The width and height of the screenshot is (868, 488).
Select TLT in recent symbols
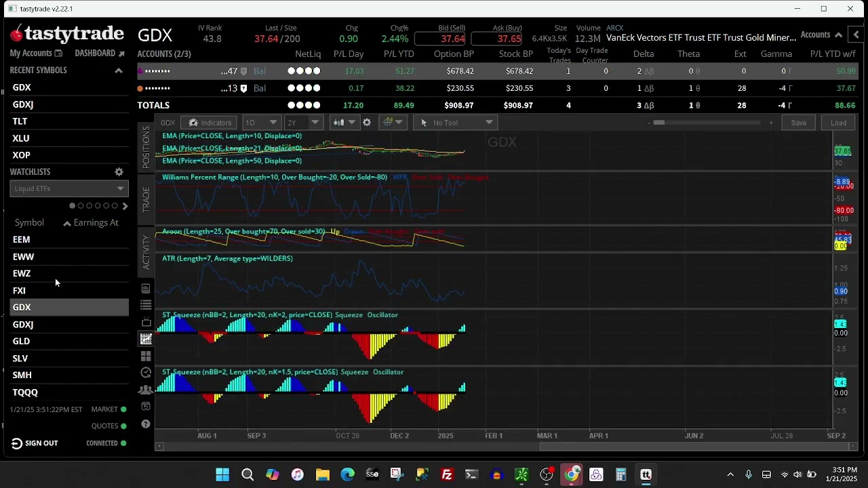69,121
